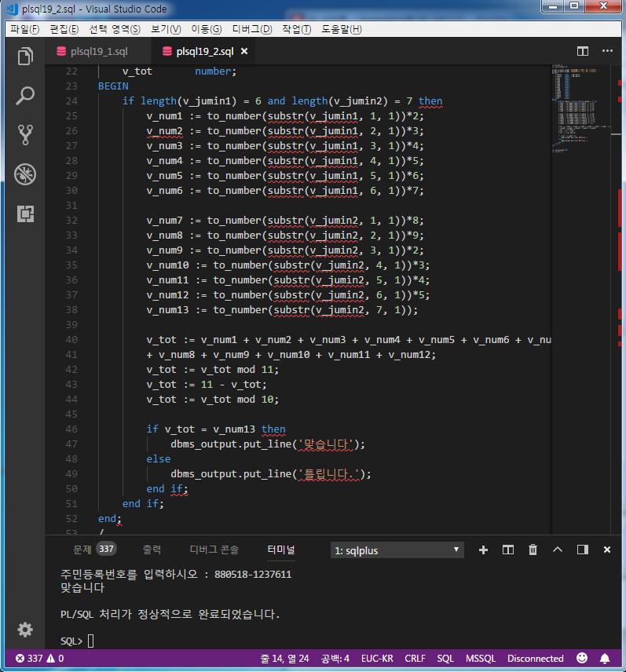626x672 pixels.
Task: Maximize the panel with the up chevron
Action: pyautogui.click(x=558, y=550)
